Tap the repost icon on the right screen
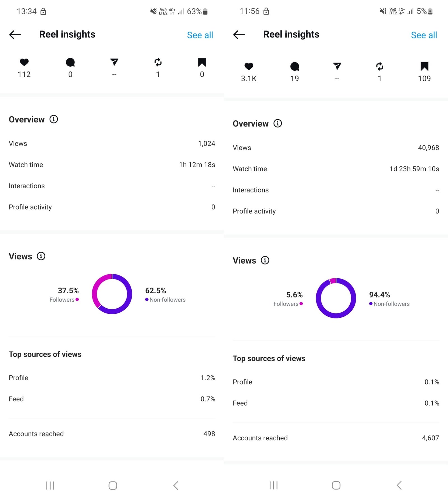 [380, 66]
